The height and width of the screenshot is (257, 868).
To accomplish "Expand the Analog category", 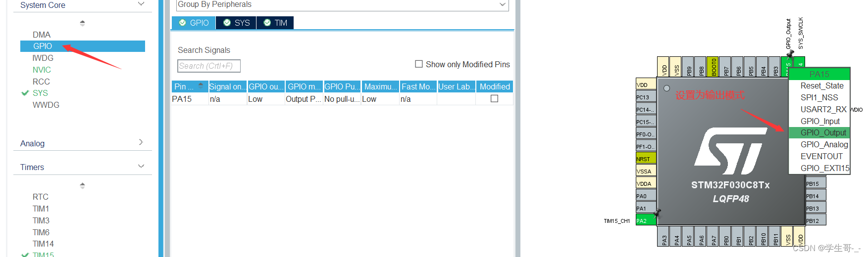I will pos(141,142).
